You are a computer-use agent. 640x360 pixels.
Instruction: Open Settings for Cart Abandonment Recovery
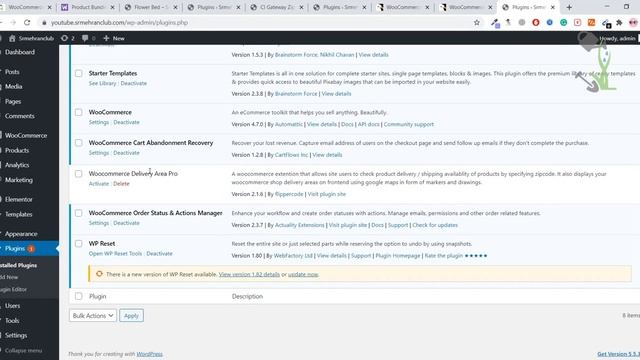[99, 153]
